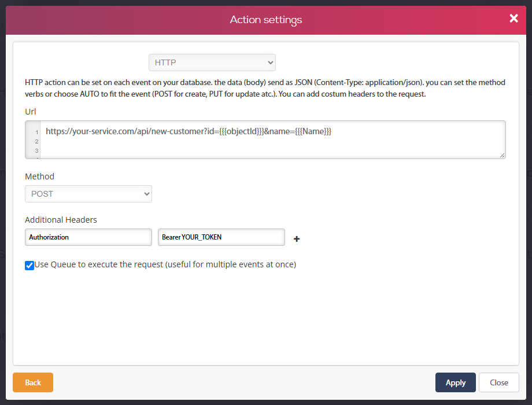Click the 'Use Queue to execute the request' label
Screen dimensions: 532x405
(x=165, y=264)
